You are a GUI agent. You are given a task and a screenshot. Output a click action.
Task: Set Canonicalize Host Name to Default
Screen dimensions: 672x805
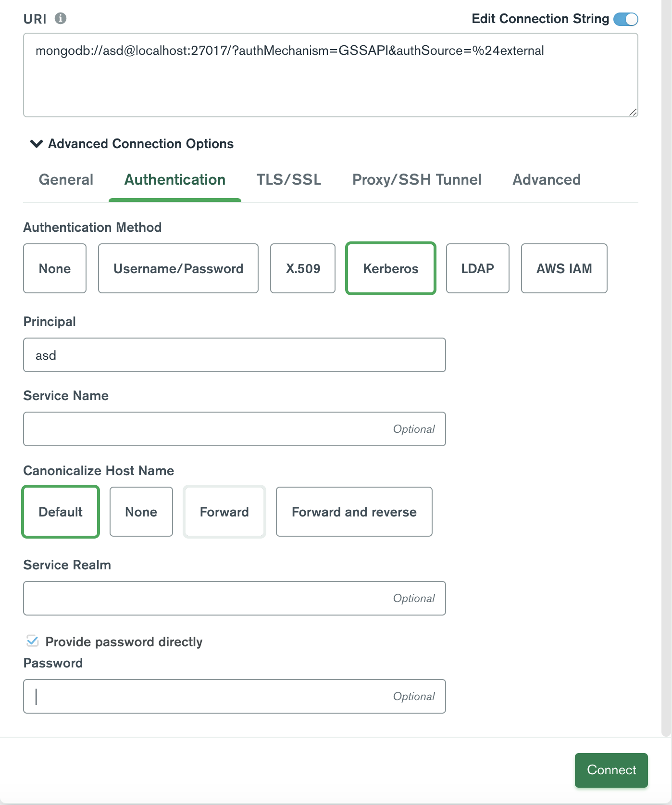[61, 512]
